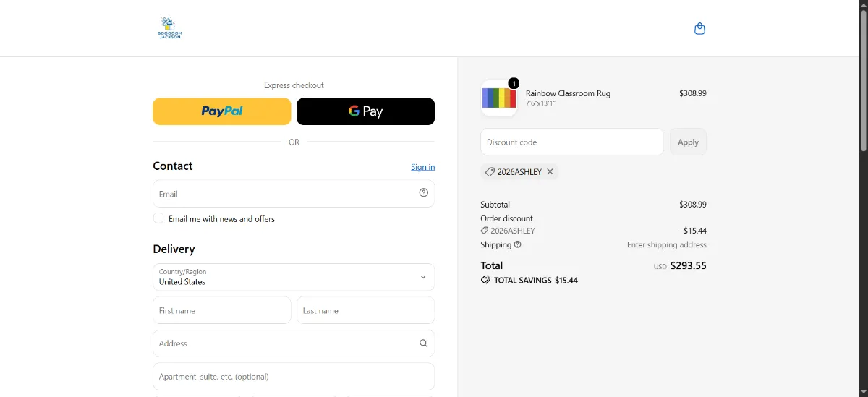The image size is (868, 397).
Task: Pay with Google Pay express checkout
Action: tap(365, 111)
